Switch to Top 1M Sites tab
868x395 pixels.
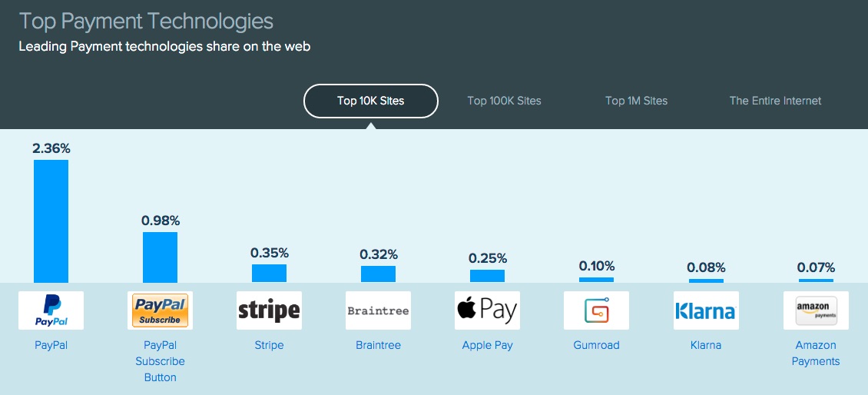636,101
